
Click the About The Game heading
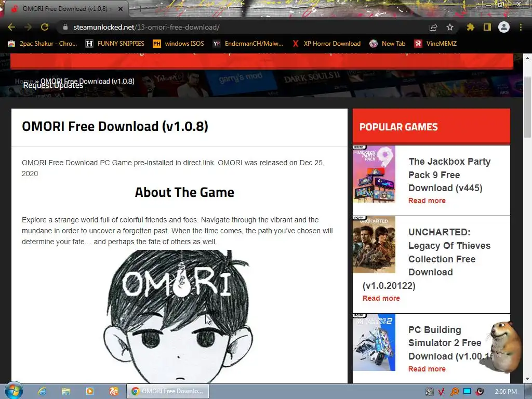pos(184,192)
